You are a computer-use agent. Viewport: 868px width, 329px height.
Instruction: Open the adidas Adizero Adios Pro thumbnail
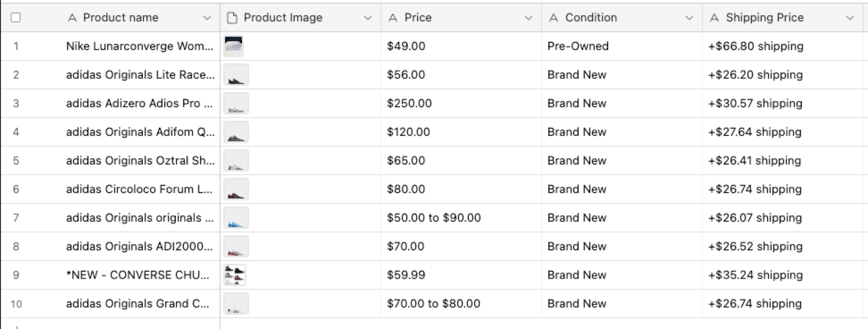236,103
